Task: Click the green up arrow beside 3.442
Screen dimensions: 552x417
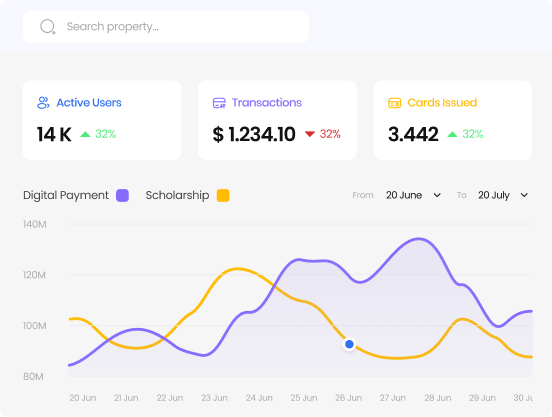Action: pyautogui.click(x=452, y=134)
